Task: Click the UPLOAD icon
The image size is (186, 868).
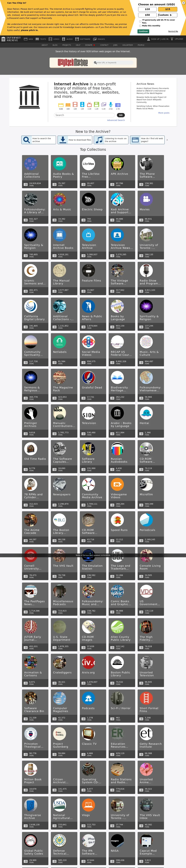Action: [x=172, y=39]
